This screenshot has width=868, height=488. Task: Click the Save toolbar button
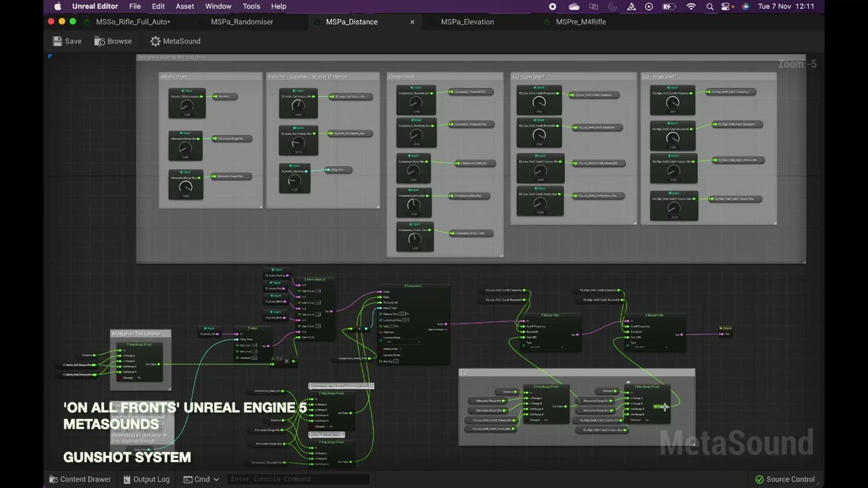[x=67, y=41]
